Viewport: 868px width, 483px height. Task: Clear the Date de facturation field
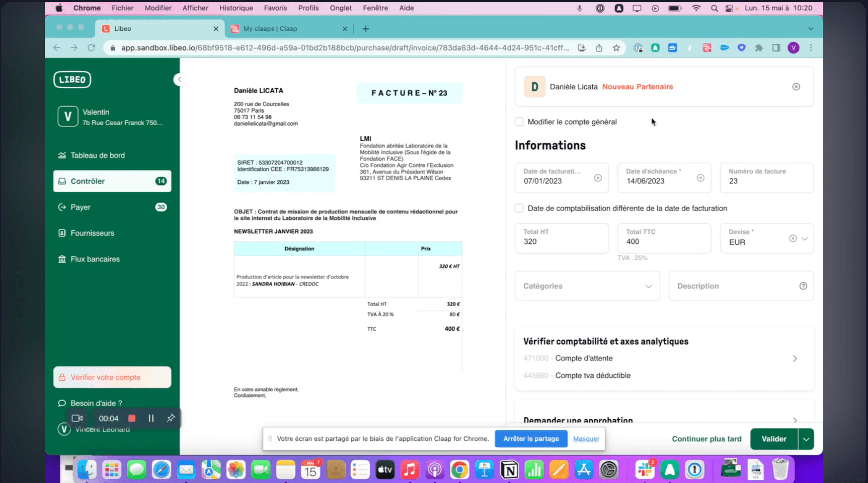[x=598, y=178]
